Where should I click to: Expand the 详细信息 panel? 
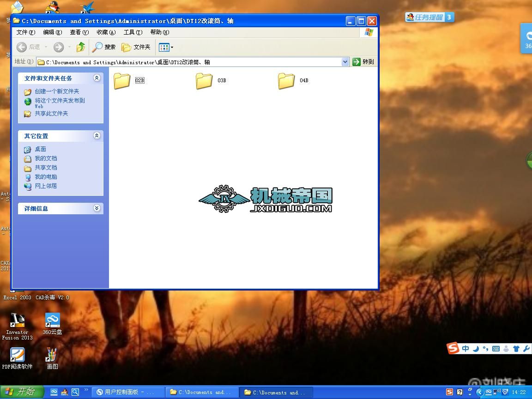97,208
